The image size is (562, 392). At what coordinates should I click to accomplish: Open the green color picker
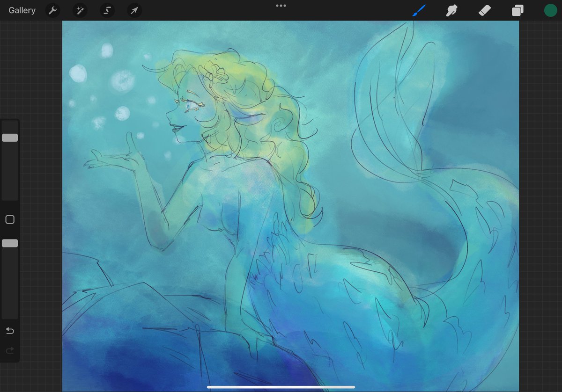[x=550, y=10]
